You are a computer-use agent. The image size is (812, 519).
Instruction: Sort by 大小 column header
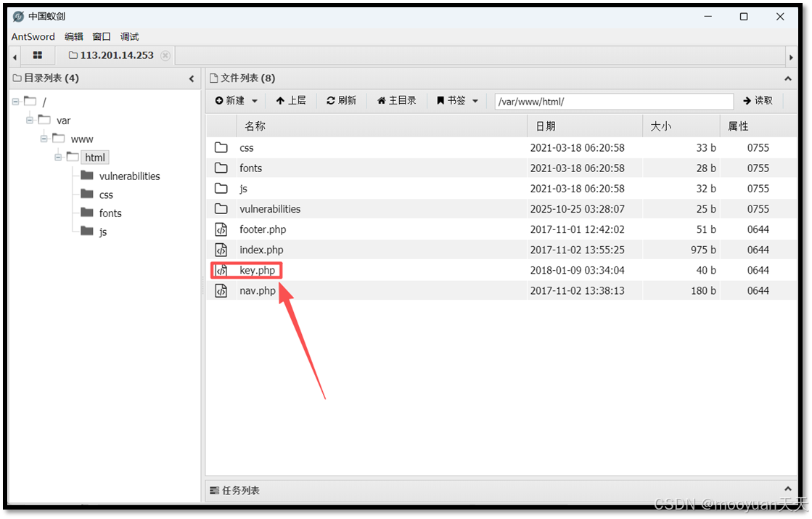(x=681, y=126)
